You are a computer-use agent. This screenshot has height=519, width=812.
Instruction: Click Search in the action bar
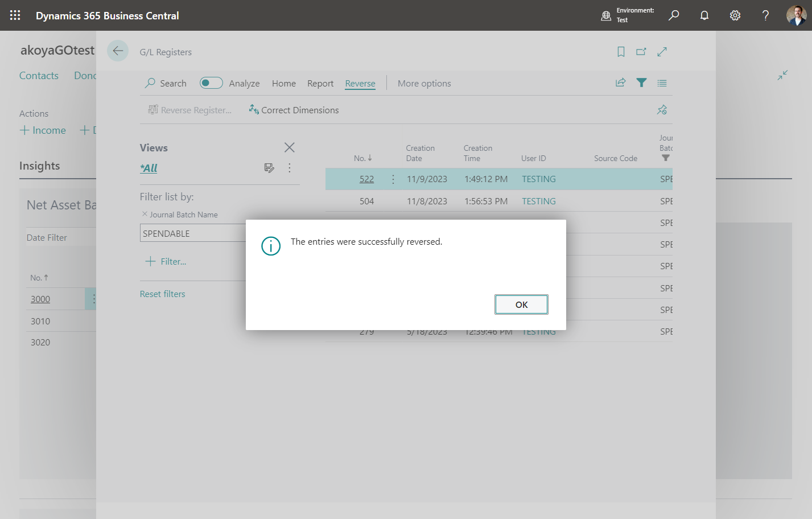(166, 83)
